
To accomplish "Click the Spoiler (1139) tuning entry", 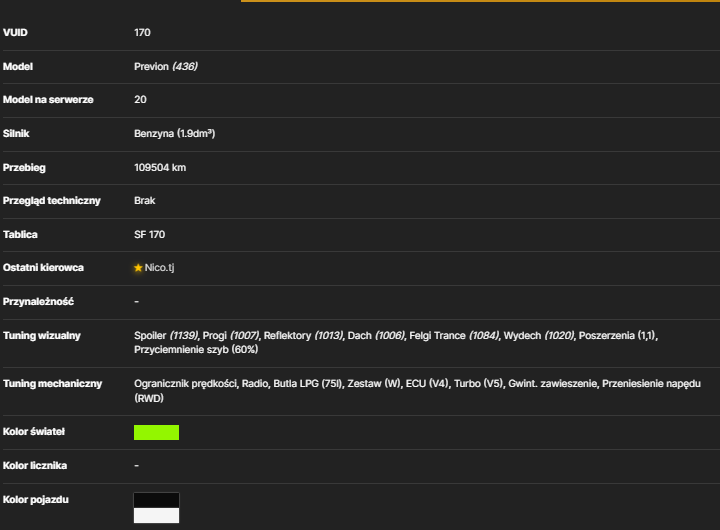I will [x=166, y=336].
